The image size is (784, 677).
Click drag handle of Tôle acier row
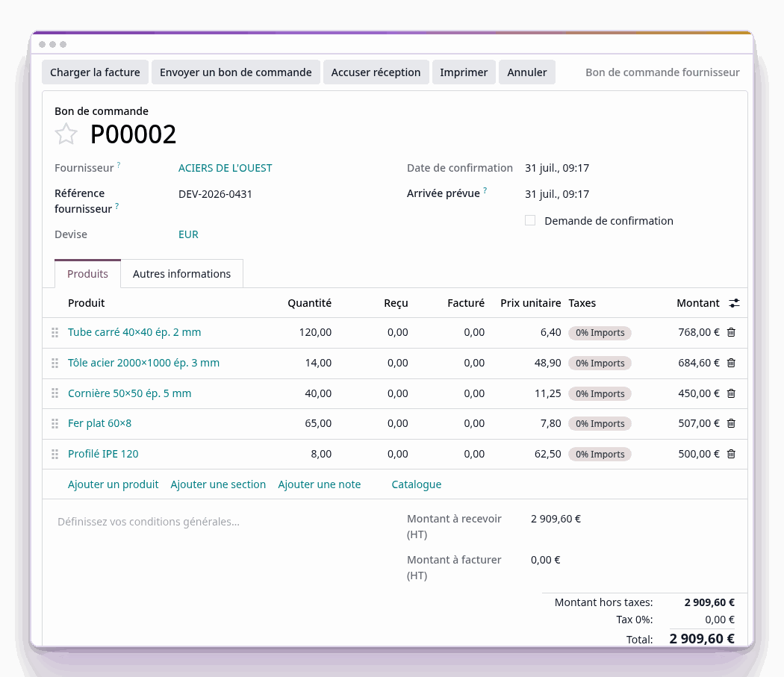pyautogui.click(x=55, y=363)
